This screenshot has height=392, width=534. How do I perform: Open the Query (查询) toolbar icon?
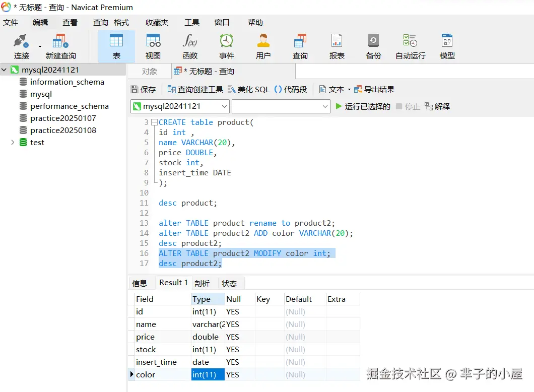coord(300,46)
